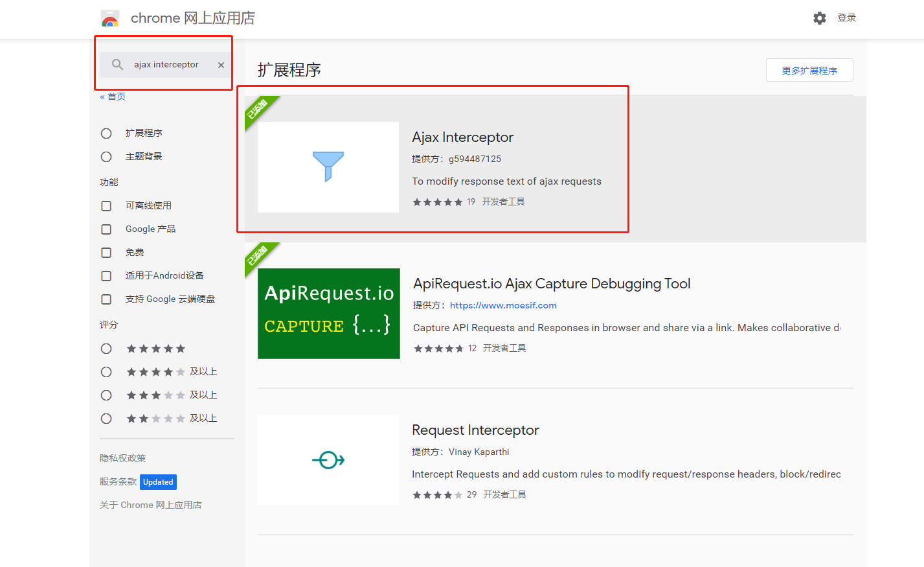Select the 扩展程序 radio option

click(x=106, y=133)
